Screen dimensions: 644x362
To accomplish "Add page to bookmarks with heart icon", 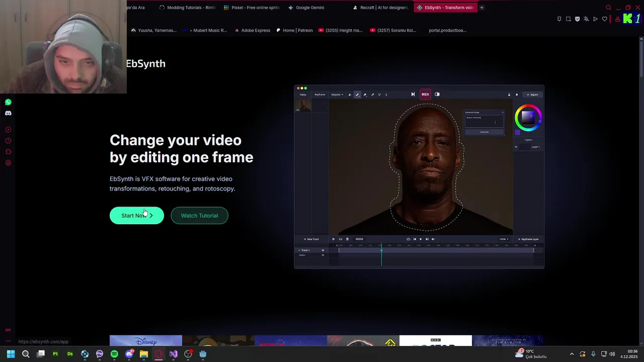I will click(x=604, y=19).
